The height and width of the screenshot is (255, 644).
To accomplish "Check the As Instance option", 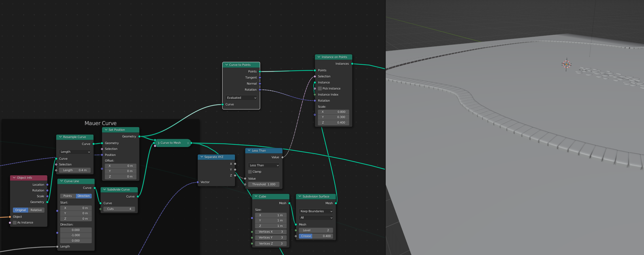I will pyautogui.click(x=15, y=223).
